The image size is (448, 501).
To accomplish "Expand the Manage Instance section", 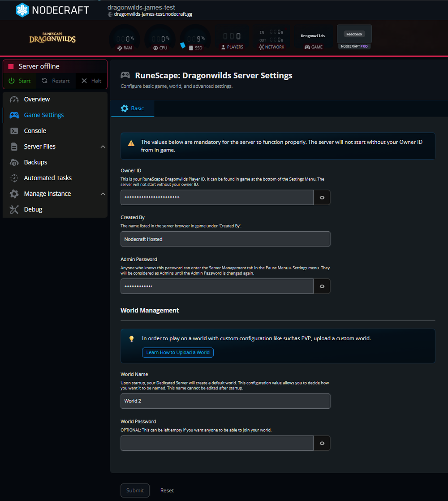I will pos(103,194).
